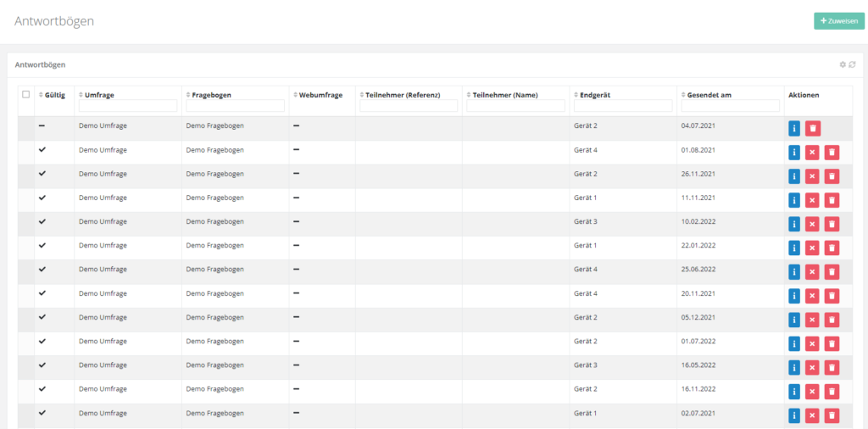Sort by the Gültig column header
The height and width of the screenshot is (429, 868).
pos(54,95)
